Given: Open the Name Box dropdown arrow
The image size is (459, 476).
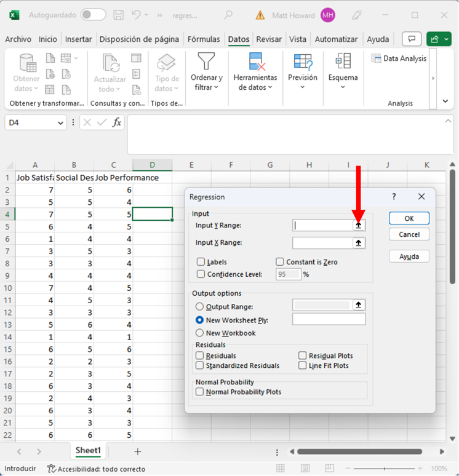Looking at the screenshot, I should tap(60, 123).
